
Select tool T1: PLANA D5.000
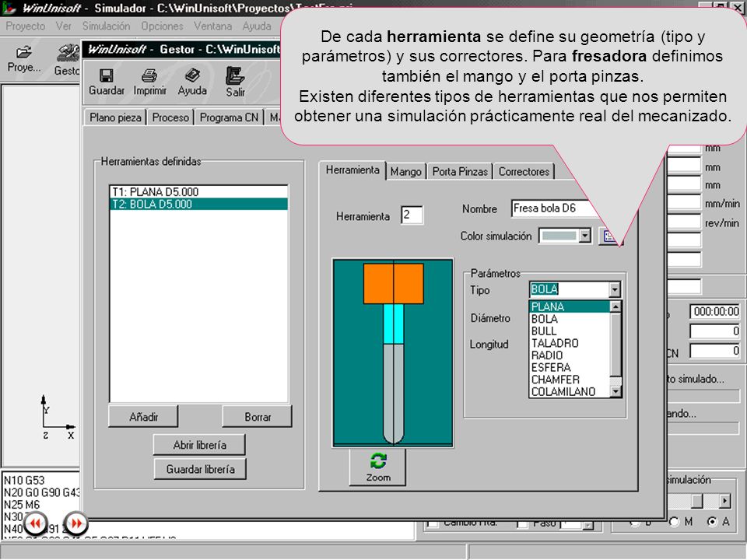[x=198, y=192]
